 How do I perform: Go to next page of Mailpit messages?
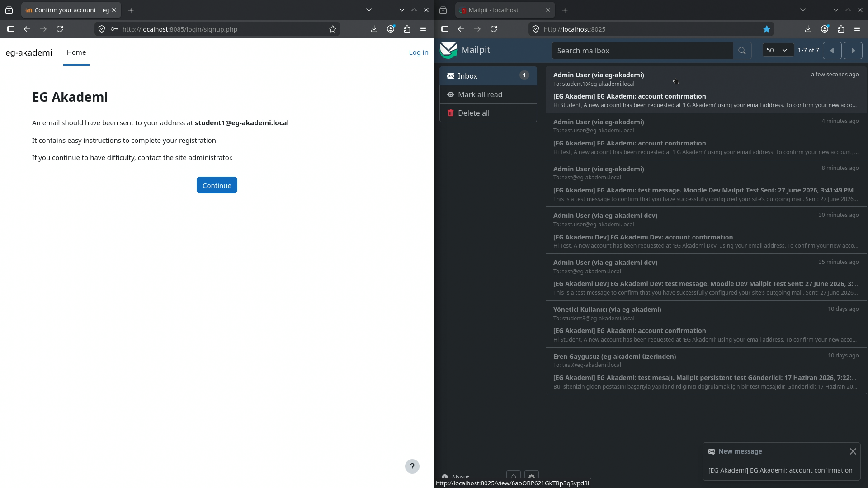point(853,51)
